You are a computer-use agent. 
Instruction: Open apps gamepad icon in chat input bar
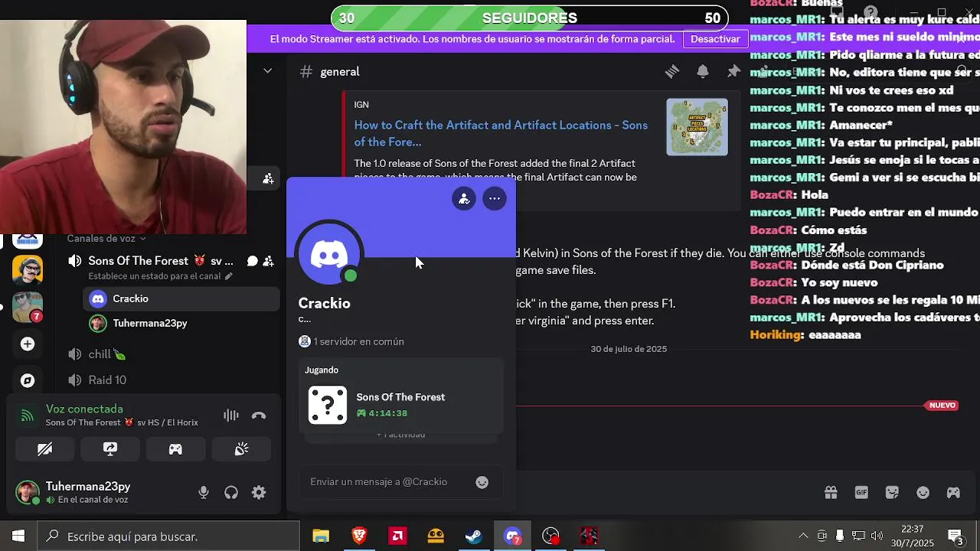pos(953,493)
